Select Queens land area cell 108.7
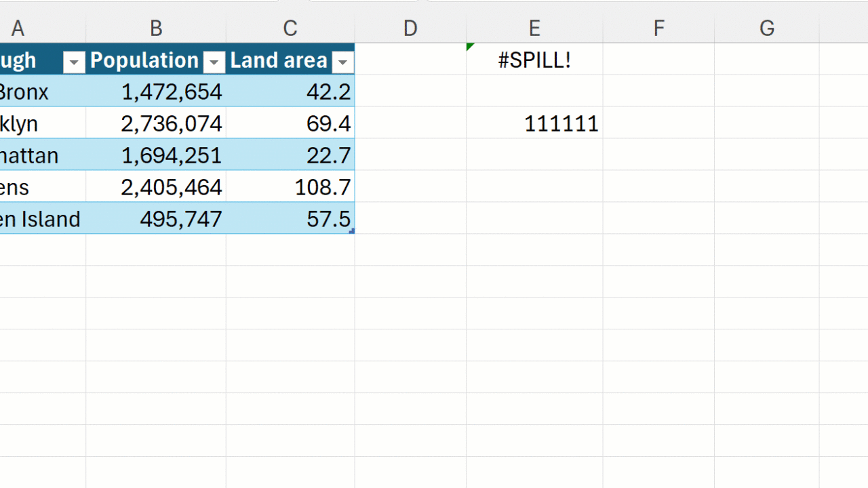This screenshot has height=488, width=868. (x=290, y=187)
